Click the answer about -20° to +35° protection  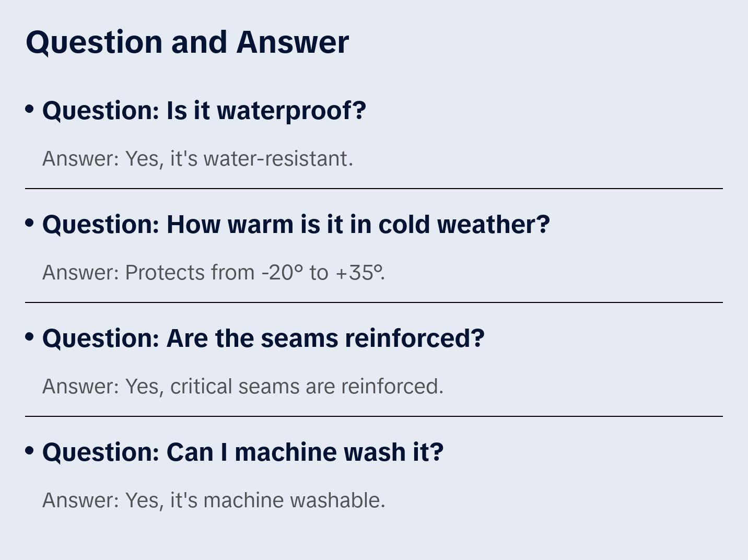click(x=214, y=273)
